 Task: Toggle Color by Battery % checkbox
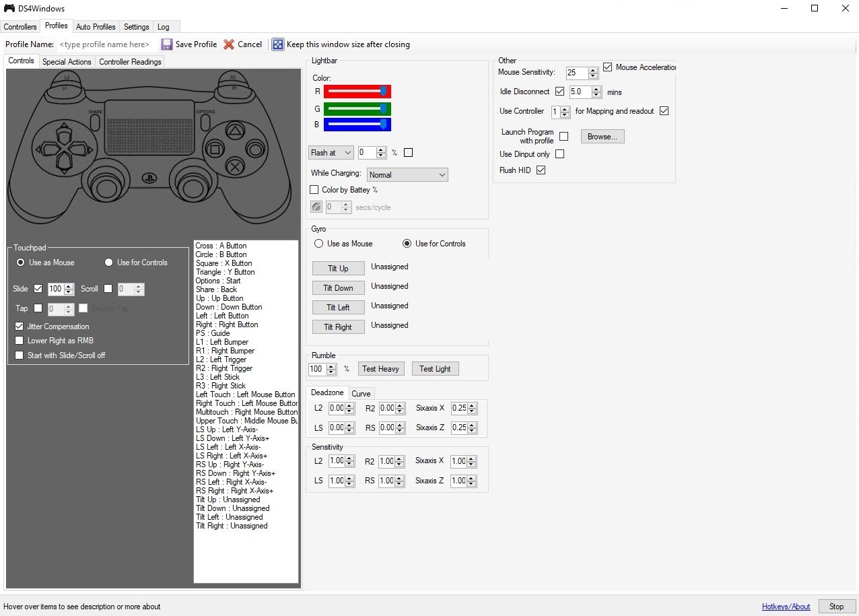tap(314, 190)
